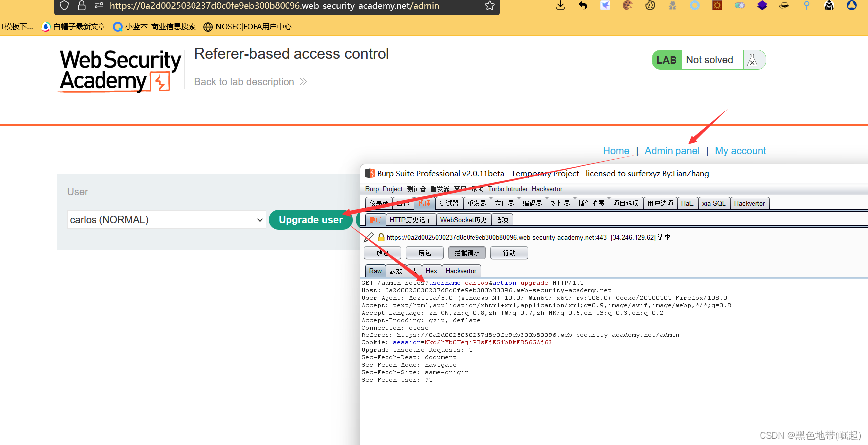This screenshot has height=445, width=868.
Task: Click the bookmark star in address bar
Action: [x=489, y=6]
